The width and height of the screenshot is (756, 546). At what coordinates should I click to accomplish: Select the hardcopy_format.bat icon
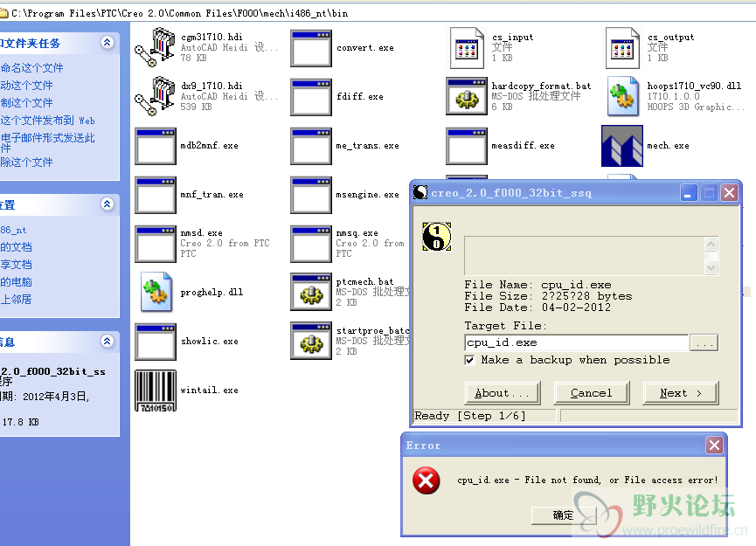(467, 96)
